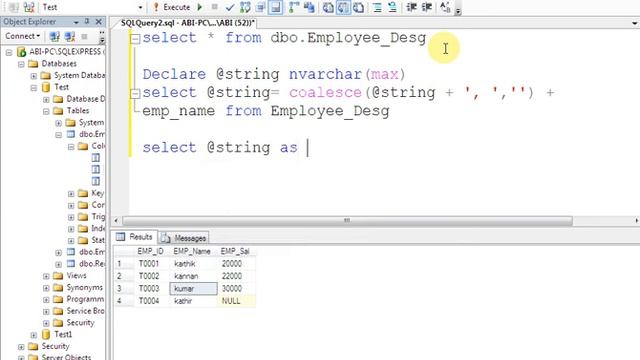Click the Object Explorer stop icon
Image resolution: width=640 pixels, height=360 pixels.
coord(84,37)
